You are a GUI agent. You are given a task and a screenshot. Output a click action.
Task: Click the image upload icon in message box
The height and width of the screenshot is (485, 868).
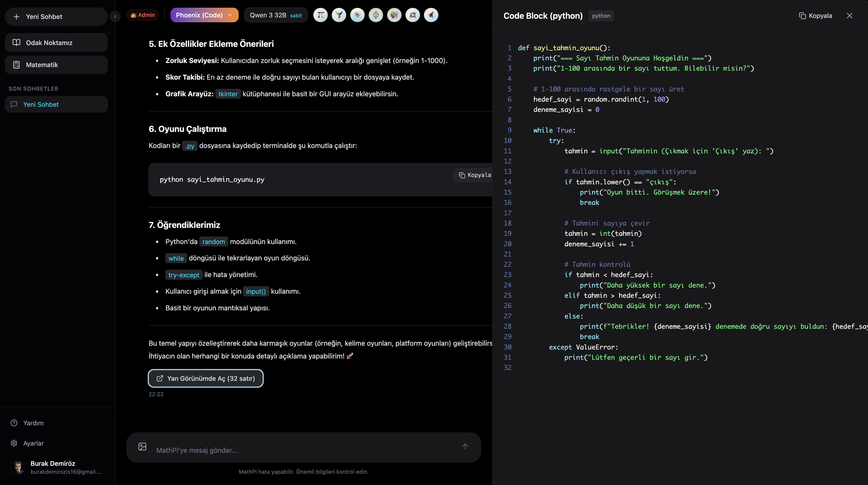tap(142, 447)
